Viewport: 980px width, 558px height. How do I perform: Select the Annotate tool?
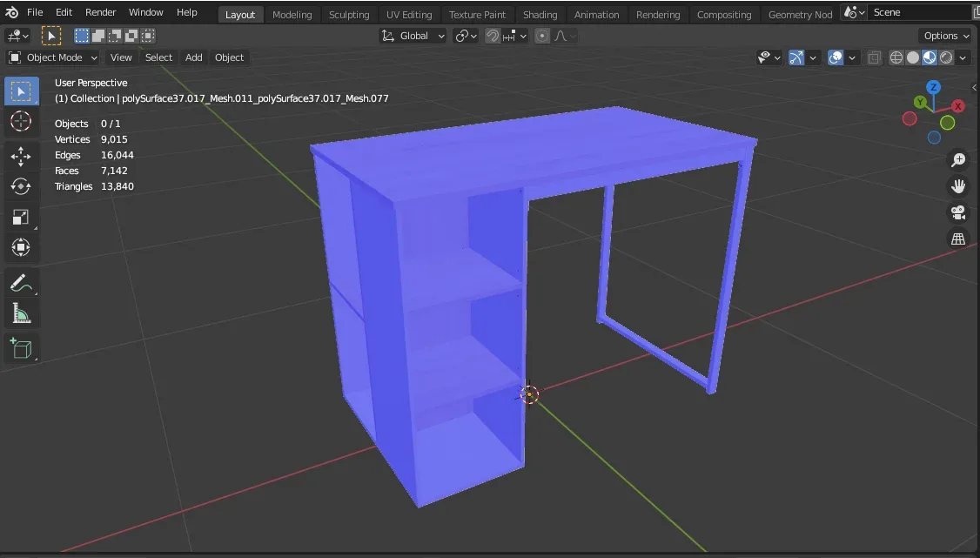[x=21, y=282]
